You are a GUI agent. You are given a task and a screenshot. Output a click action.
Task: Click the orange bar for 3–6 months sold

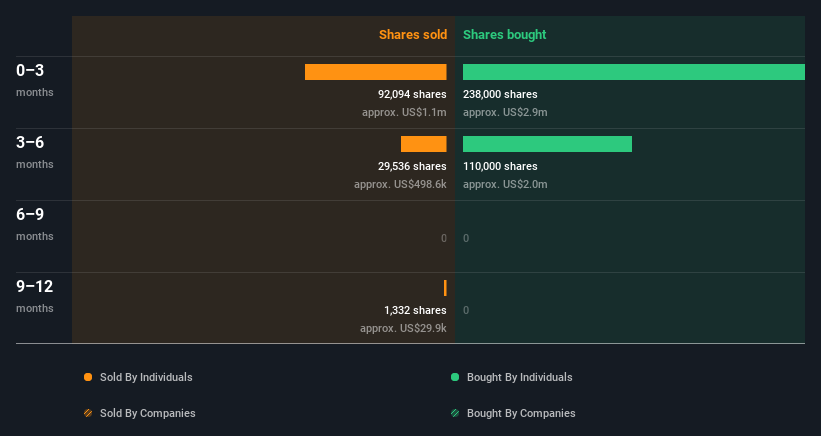click(424, 144)
